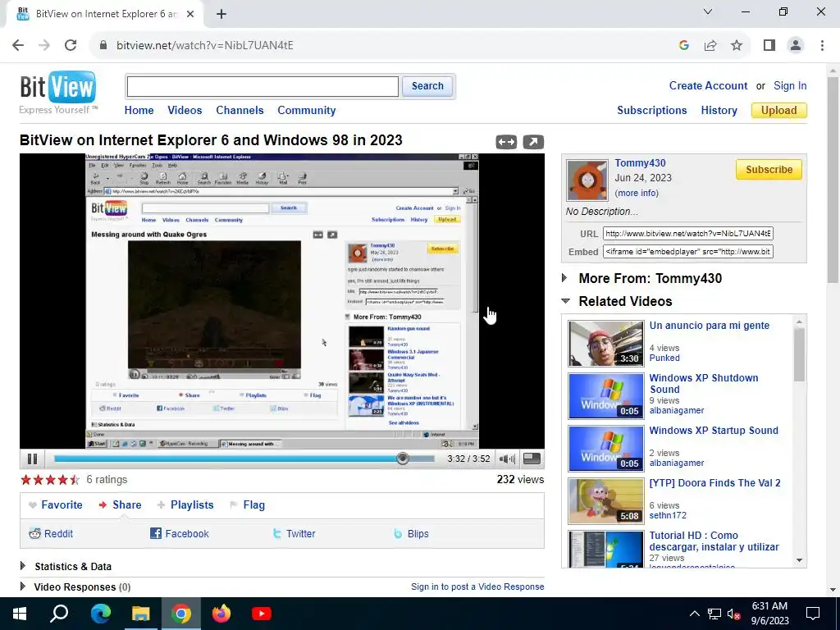
Task: Click the Favorite heart icon
Action: [x=33, y=505]
